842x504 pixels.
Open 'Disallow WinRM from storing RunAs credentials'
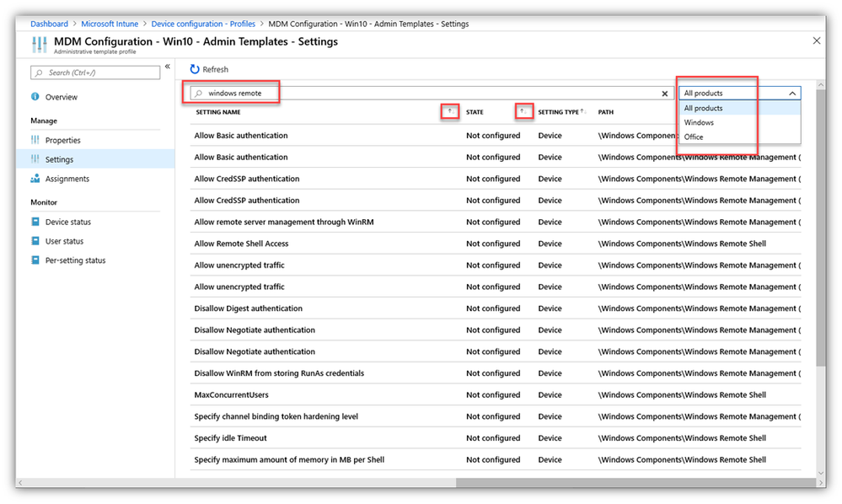tap(279, 373)
